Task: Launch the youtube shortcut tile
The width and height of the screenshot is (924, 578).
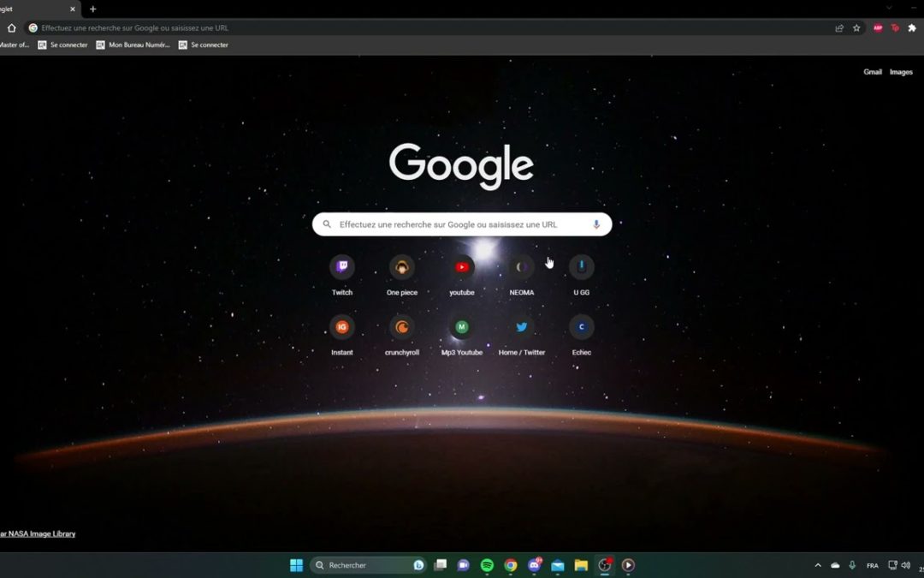Action: [x=462, y=276]
